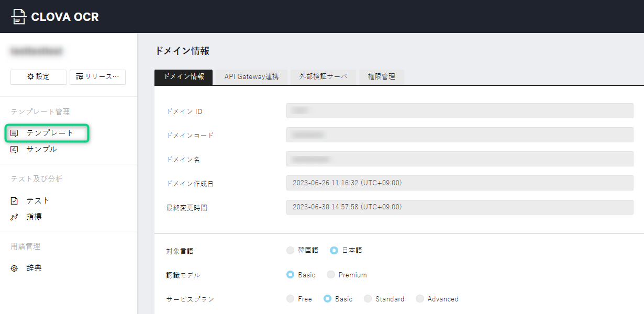This screenshot has height=314, width=644.
Task: Choose the Premium recognition model
Action: 331,275
